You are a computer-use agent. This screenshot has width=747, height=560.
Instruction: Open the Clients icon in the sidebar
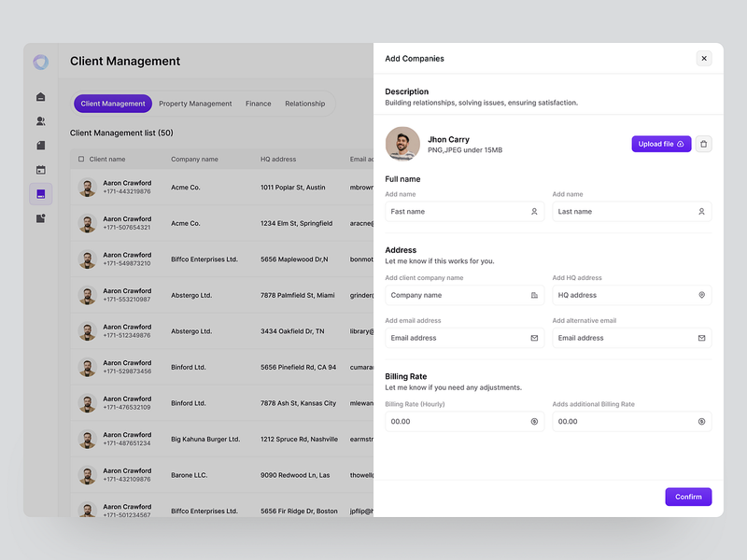click(x=39, y=120)
